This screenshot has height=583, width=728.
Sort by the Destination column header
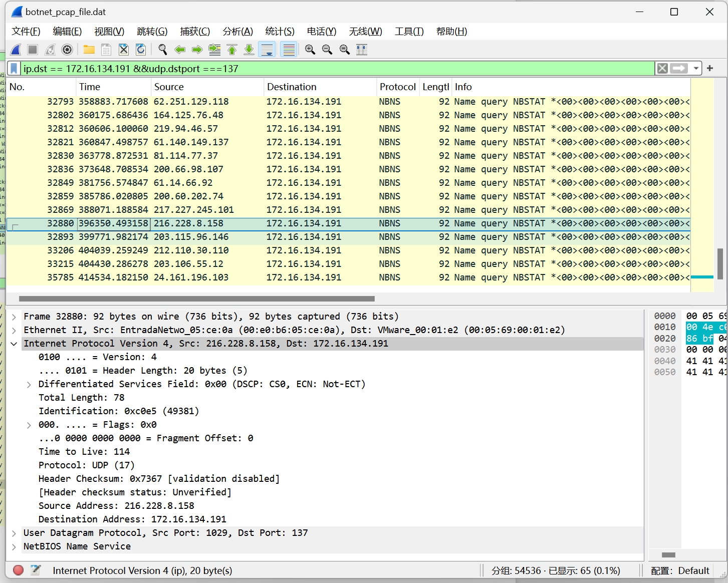coord(320,87)
